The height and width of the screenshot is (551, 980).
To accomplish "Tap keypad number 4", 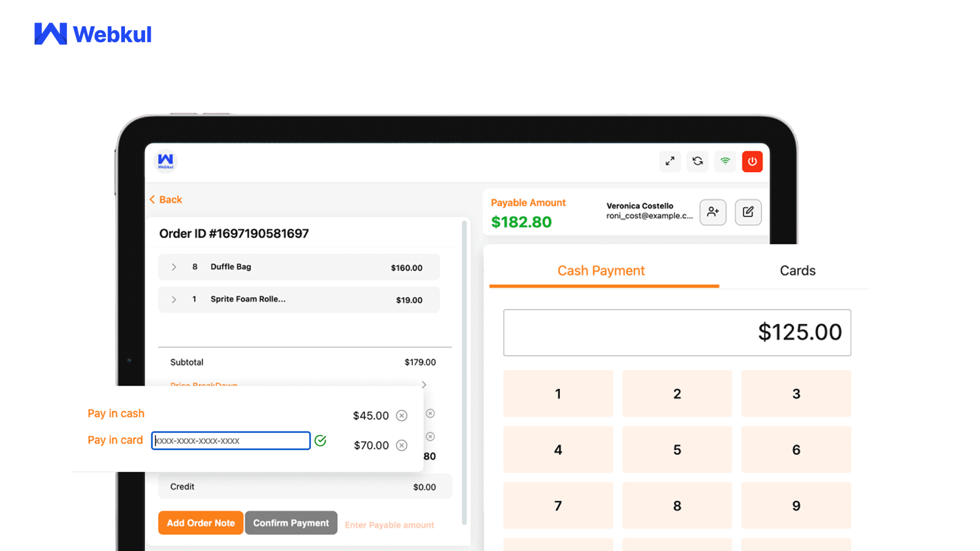I will coord(558,449).
